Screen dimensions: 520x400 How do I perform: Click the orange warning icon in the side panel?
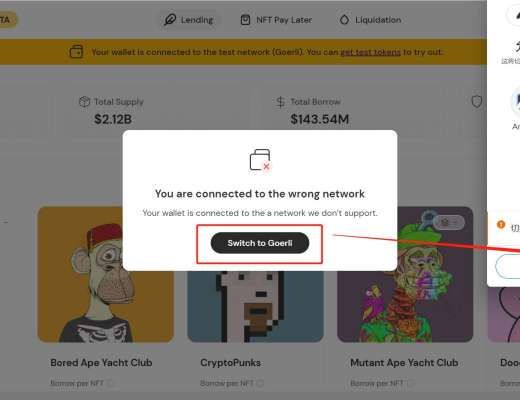point(501,224)
